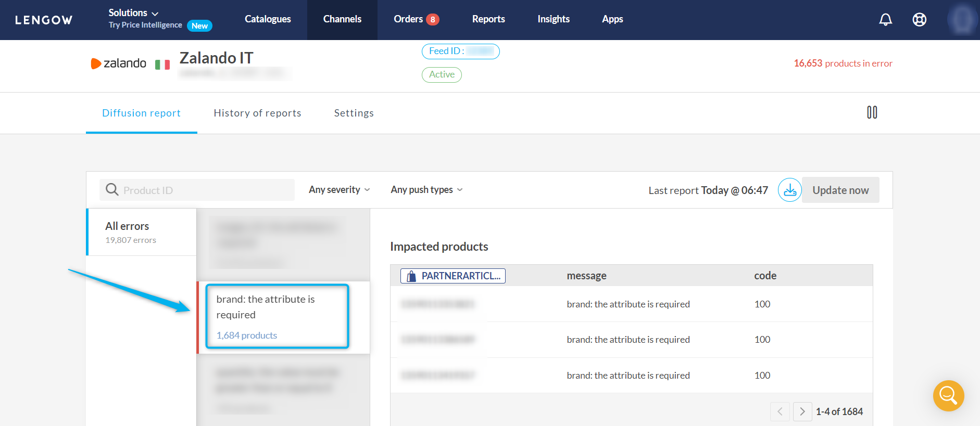Expand the Any severity filter
Screen dimensions: 980x426
(339, 190)
